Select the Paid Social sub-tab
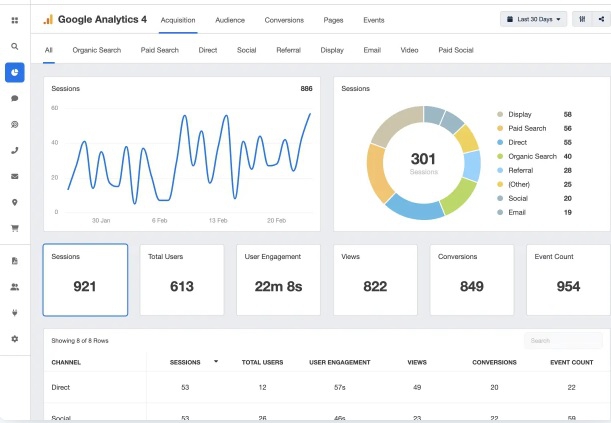Viewport: 611px width, 423px height. tap(456, 50)
